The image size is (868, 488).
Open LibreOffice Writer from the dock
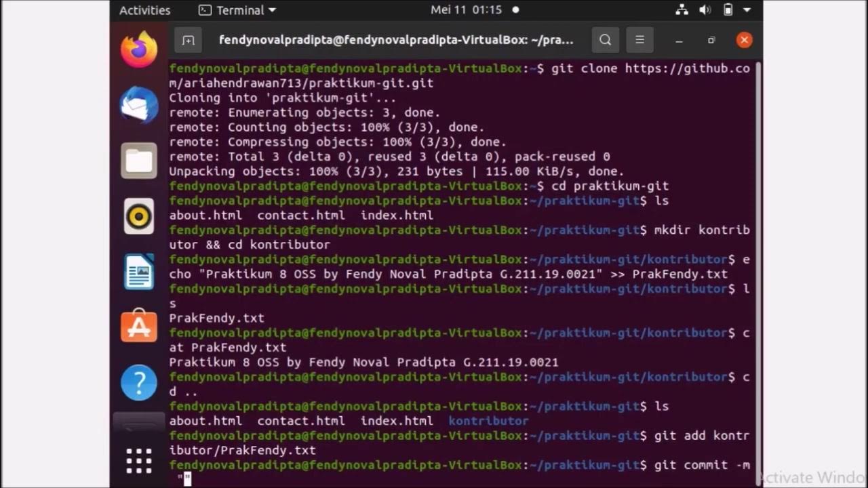139,272
